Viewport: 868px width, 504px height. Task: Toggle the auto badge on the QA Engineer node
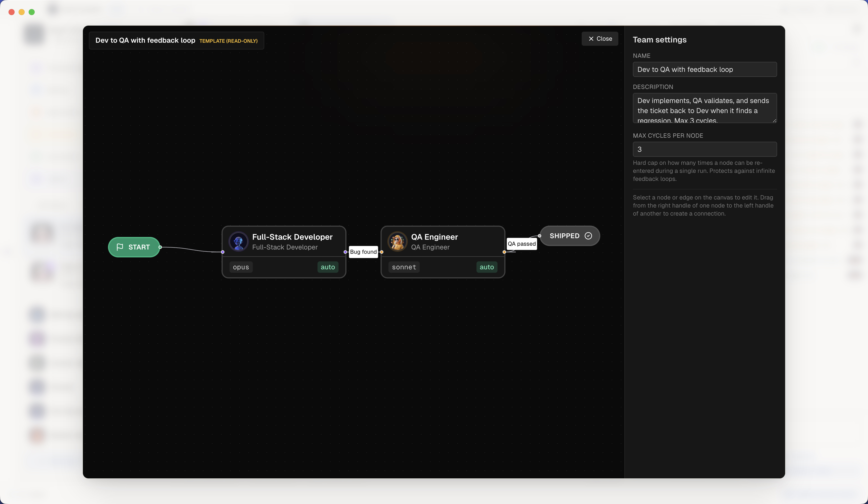point(487,267)
